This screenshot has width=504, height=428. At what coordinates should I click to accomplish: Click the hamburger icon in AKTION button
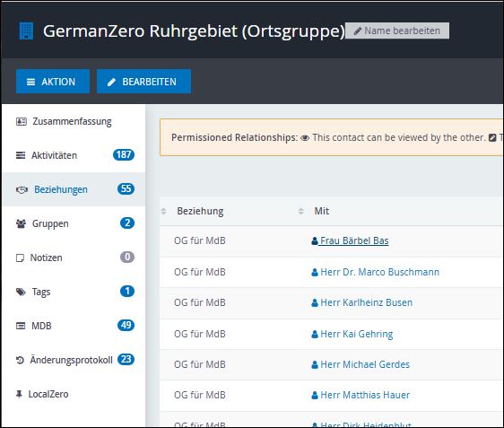[x=30, y=82]
